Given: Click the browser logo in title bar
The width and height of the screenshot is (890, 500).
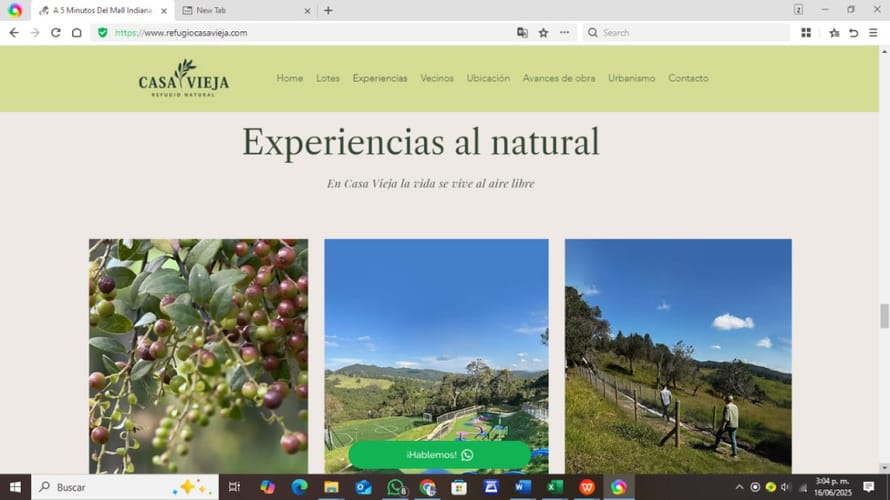Looking at the screenshot, I should [x=15, y=10].
